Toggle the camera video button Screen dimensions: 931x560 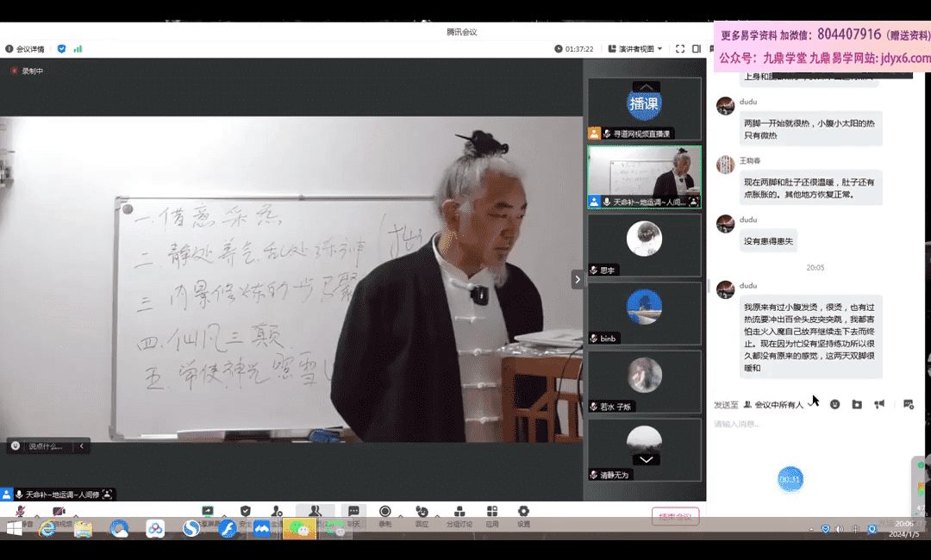[59, 513]
